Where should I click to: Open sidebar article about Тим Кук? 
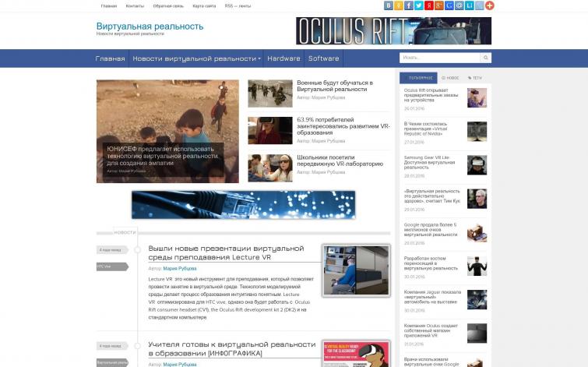[432, 196]
